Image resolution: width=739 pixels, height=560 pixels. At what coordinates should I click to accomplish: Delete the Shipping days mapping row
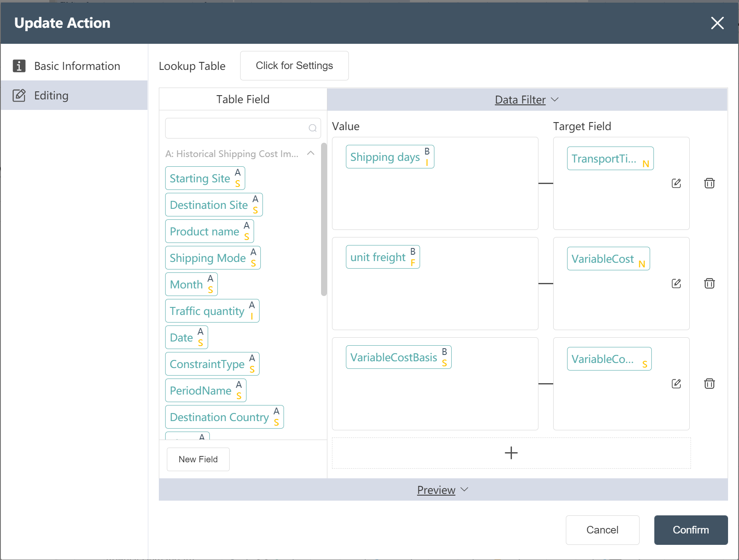tap(710, 183)
